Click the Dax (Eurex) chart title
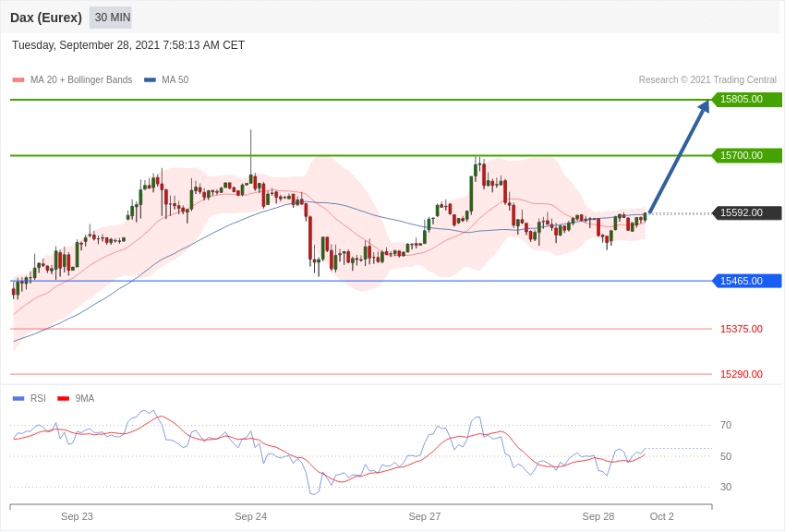Image resolution: width=785 pixels, height=532 pixels. (46, 18)
